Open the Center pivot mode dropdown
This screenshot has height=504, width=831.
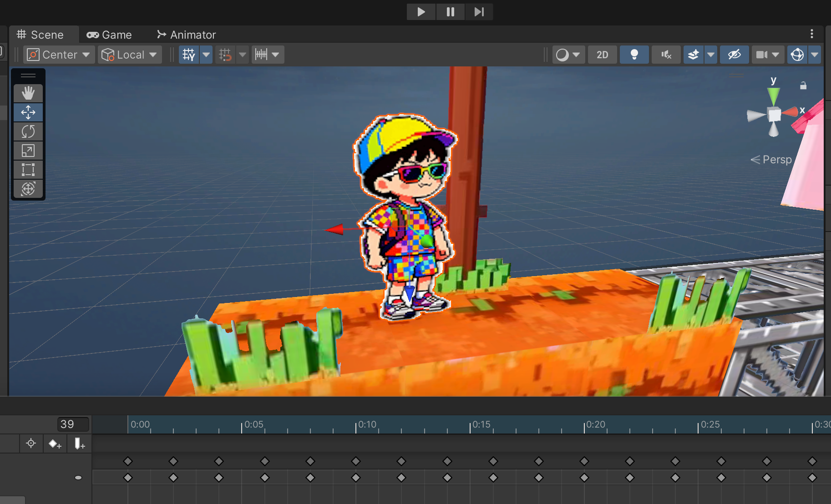click(x=59, y=55)
